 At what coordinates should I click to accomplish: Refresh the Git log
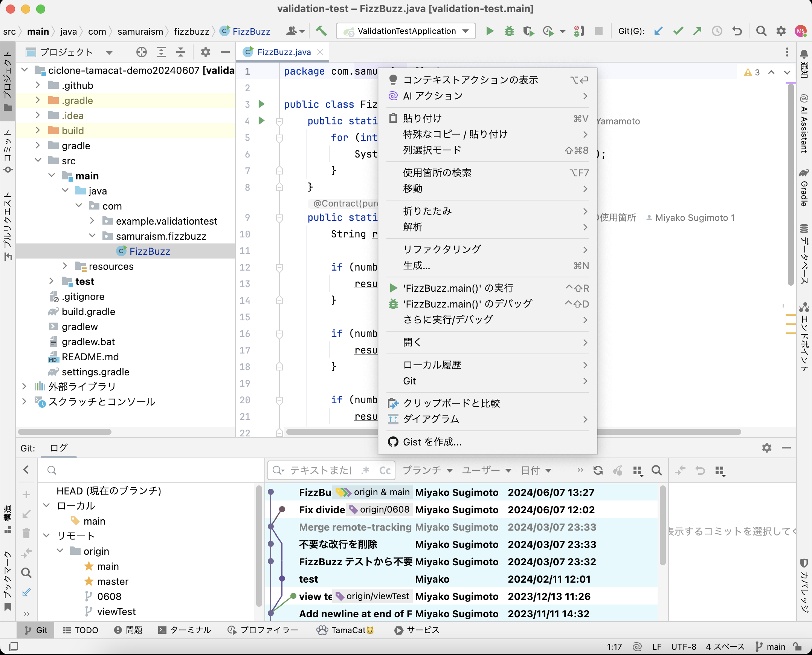pyautogui.click(x=598, y=470)
